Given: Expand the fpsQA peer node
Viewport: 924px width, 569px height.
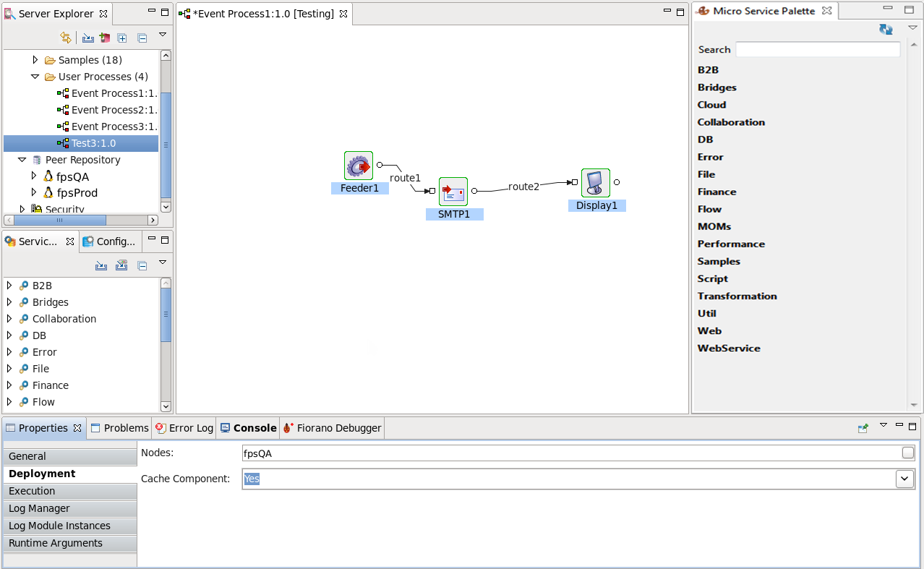Looking at the screenshot, I should [34, 176].
